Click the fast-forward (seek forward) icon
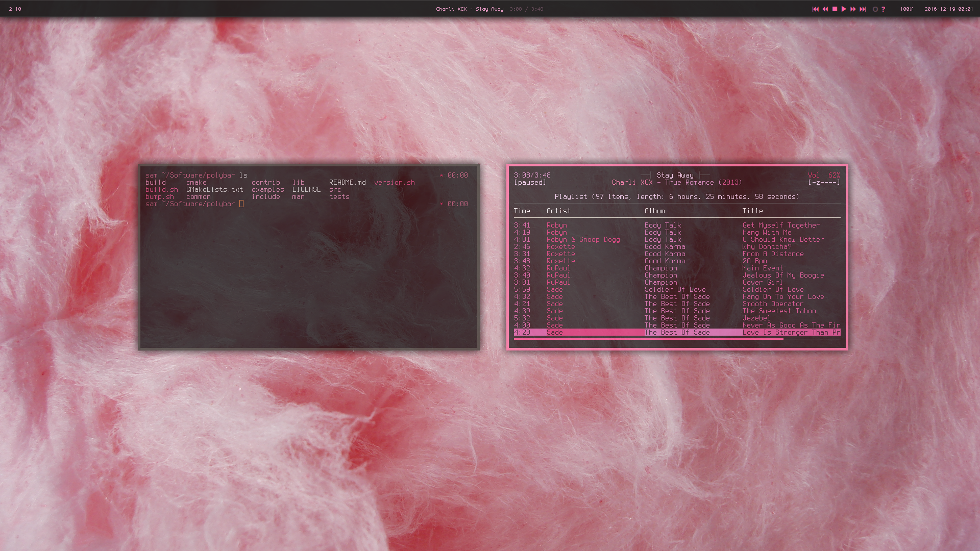980x551 pixels. 853,9
